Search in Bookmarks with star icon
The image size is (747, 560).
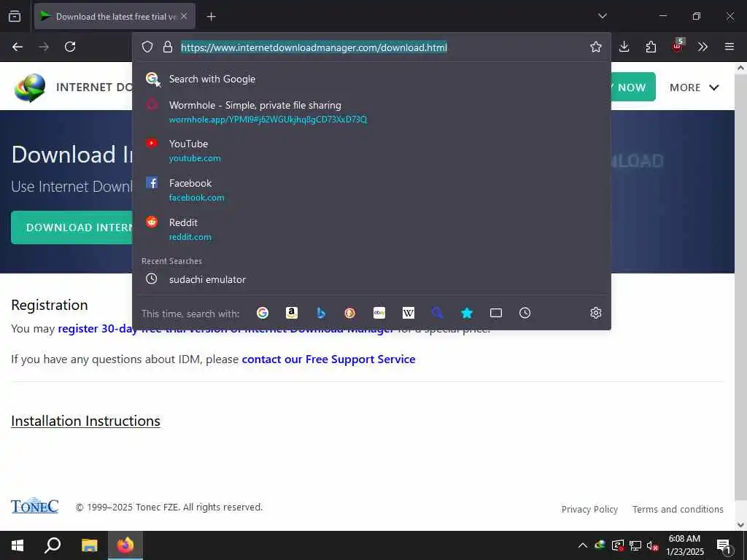click(x=467, y=313)
